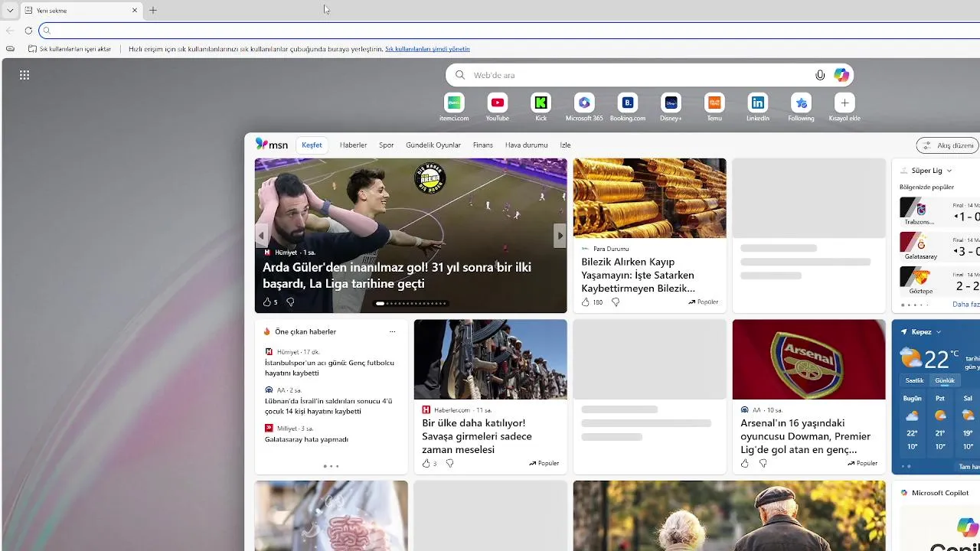Open Galatasaray hata yapmadı news item
Viewport: 980px width, 551px height.
click(x=306, y=439)
